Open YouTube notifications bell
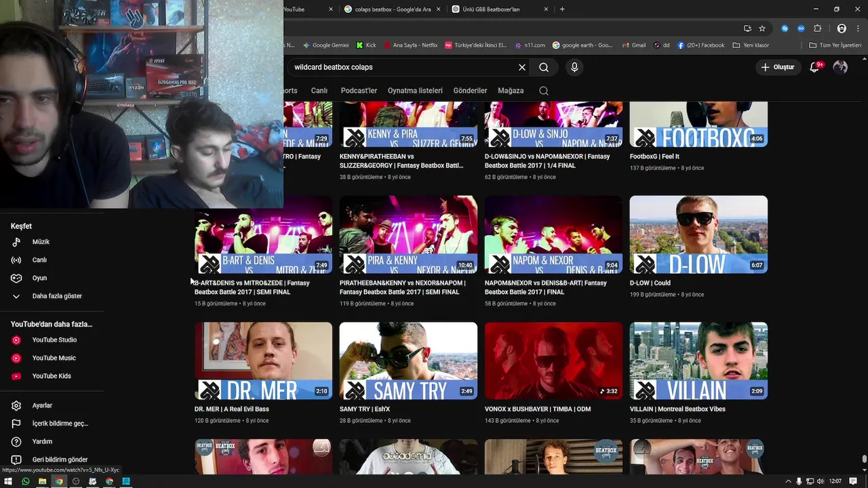868x488 pixels. point(816,67)
